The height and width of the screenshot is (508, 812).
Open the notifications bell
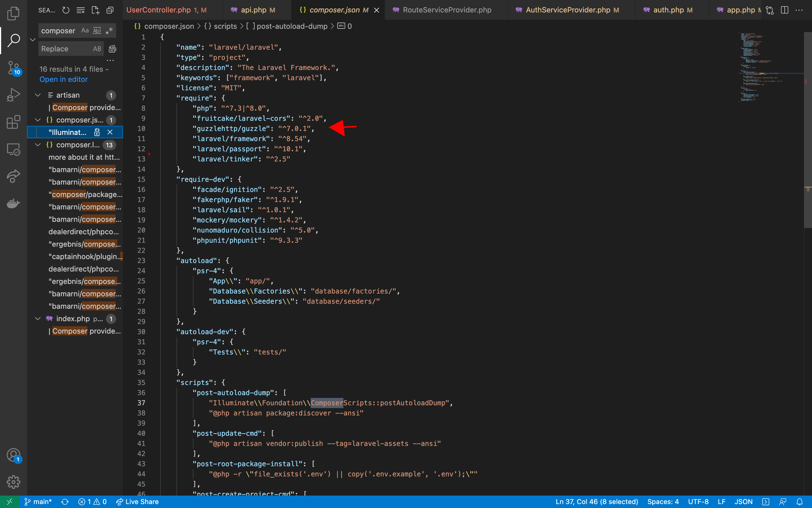click(x=800, y=502)
